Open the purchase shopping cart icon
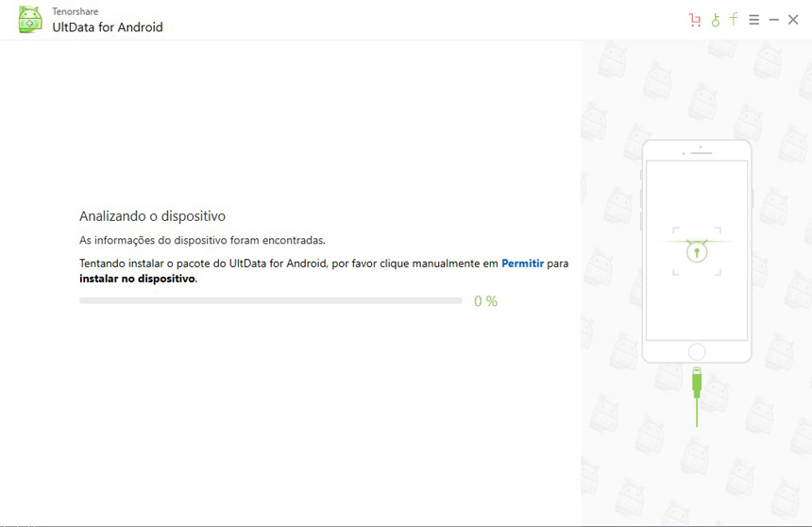Image resolution: width=812 pixels, height=527 pixels. 695,20
